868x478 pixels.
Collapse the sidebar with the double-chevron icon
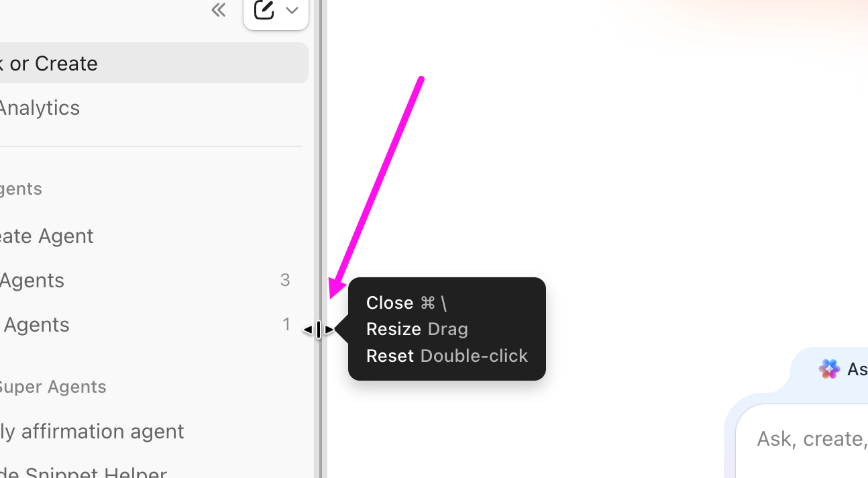click(x=218, y=9)
